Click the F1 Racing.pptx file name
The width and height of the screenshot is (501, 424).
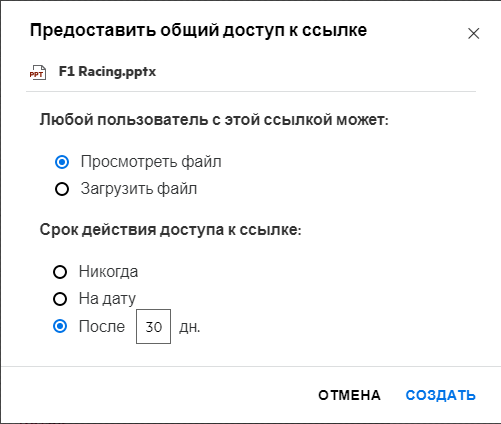[x=107, y=72]
